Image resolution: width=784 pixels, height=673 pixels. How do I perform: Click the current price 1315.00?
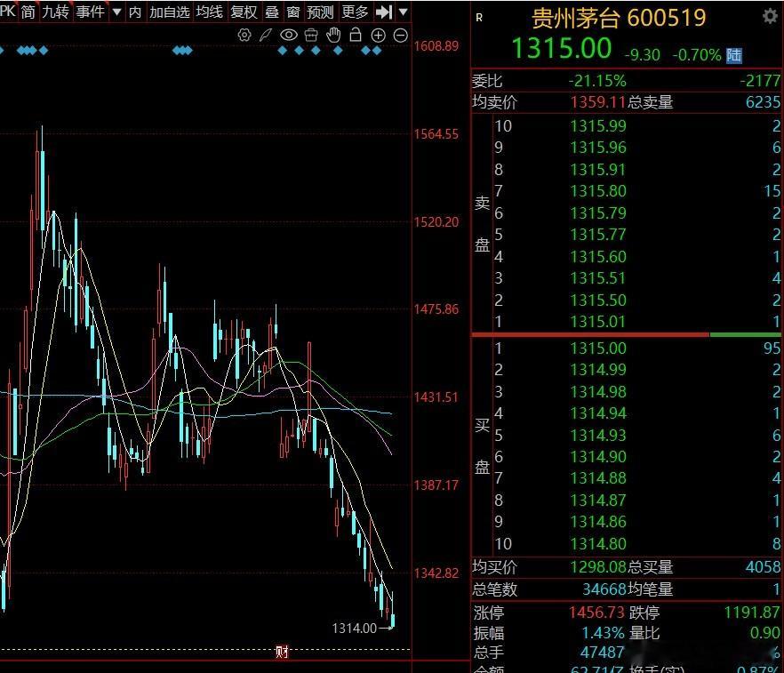pos(562,49)
